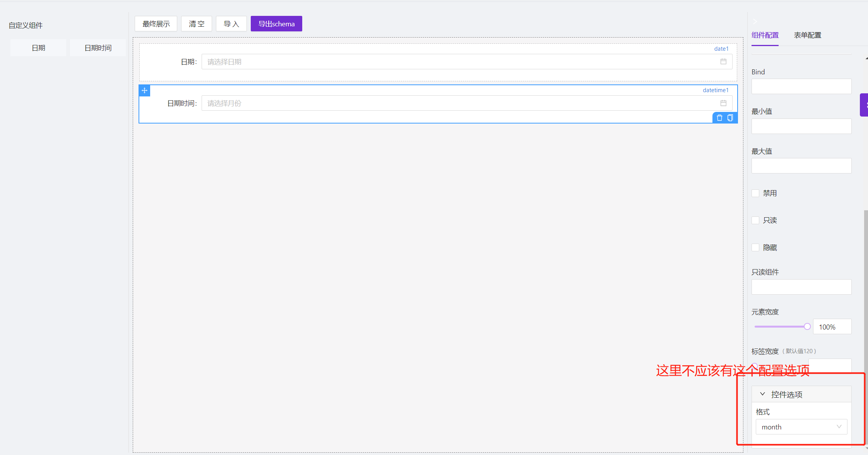Click calendar icon in 日期时间 field
Viewport: 868px width, 455px height.
[x=723, y=103]
